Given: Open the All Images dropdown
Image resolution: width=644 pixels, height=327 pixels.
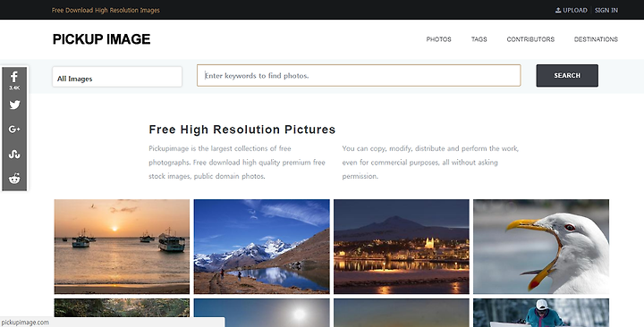Looking at the screenshot, I should [117, 77].
